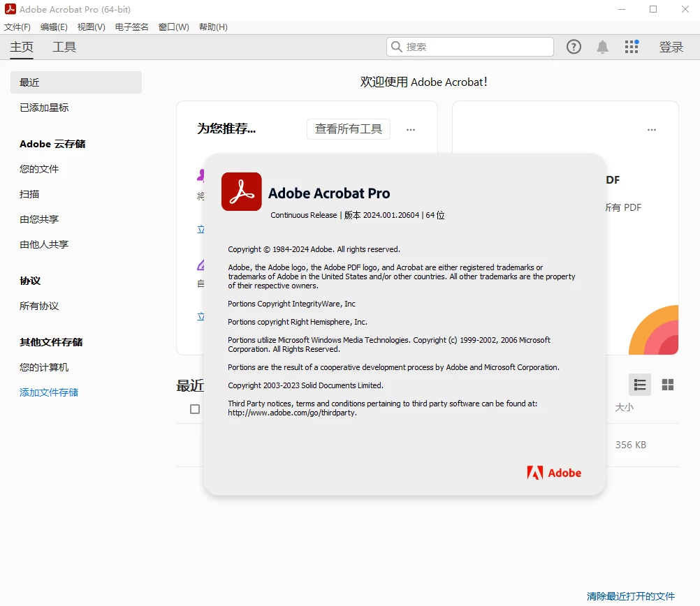Click the 大小 column header

[x=624, y=407]
